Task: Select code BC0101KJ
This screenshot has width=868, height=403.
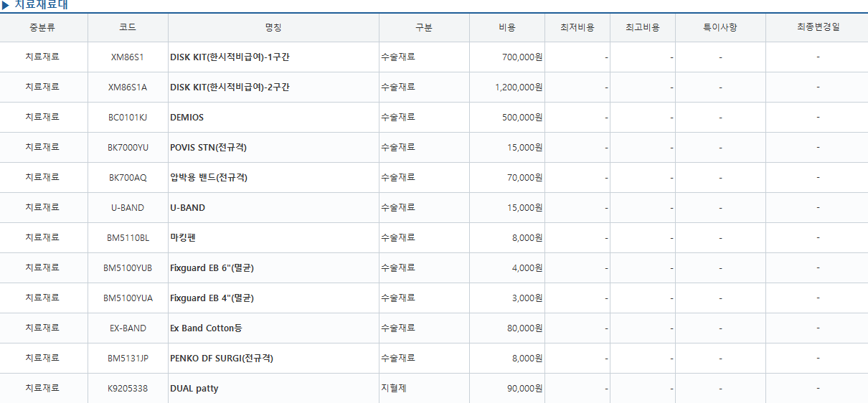Action: pos(128,118)
